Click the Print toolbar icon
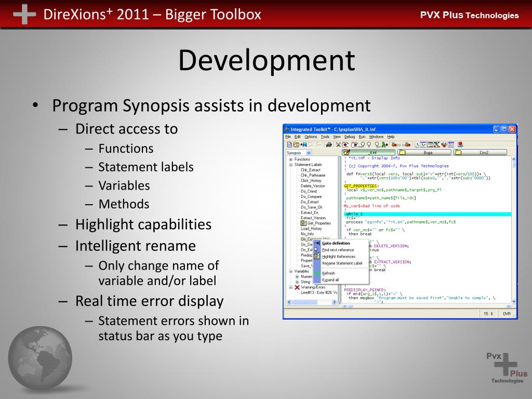The image size is (532, 399). (x=329, y=145)
